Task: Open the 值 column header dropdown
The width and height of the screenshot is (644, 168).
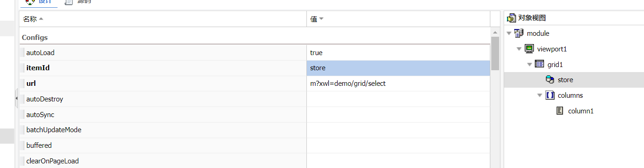Action: pyautogui.click(x=322, y=19)
